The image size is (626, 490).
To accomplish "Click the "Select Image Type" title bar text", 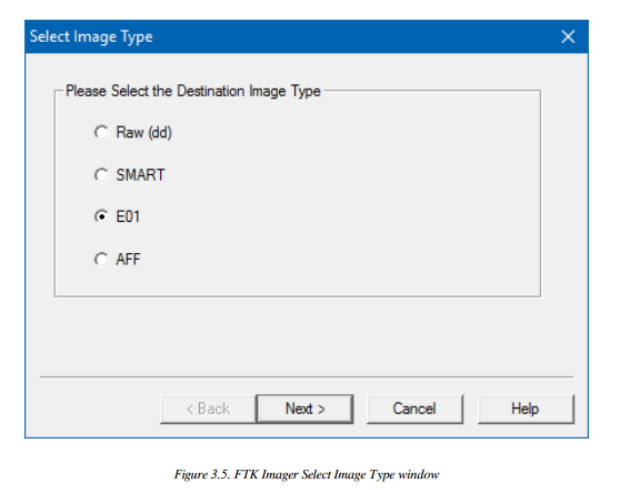I will (91, 37).
